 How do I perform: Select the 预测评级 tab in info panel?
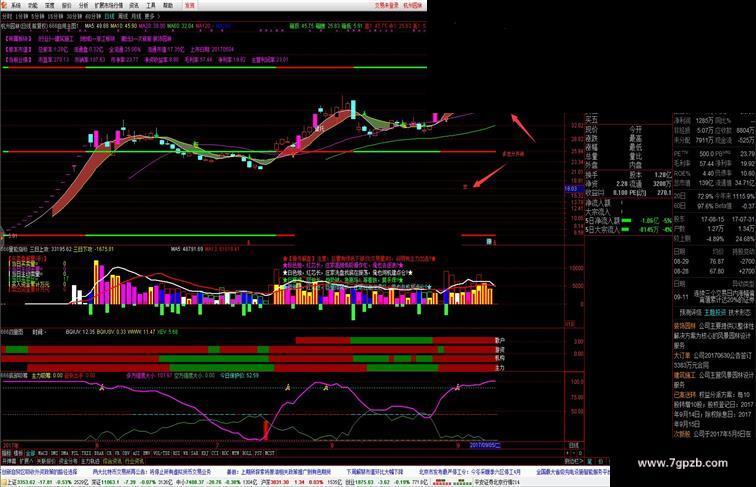pos(690,313)
